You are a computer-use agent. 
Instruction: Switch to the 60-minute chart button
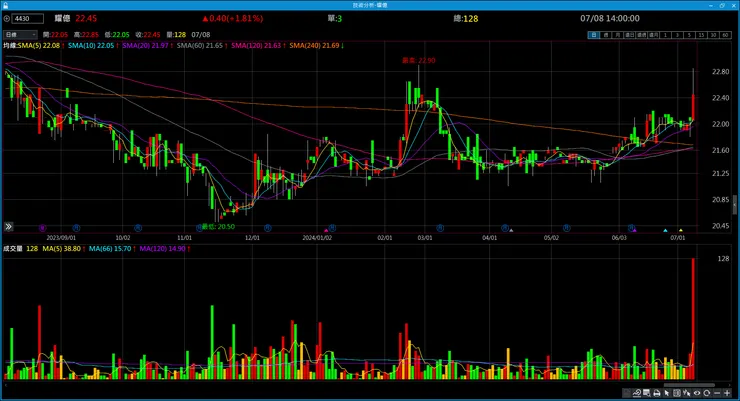click(x=725, y=35)
